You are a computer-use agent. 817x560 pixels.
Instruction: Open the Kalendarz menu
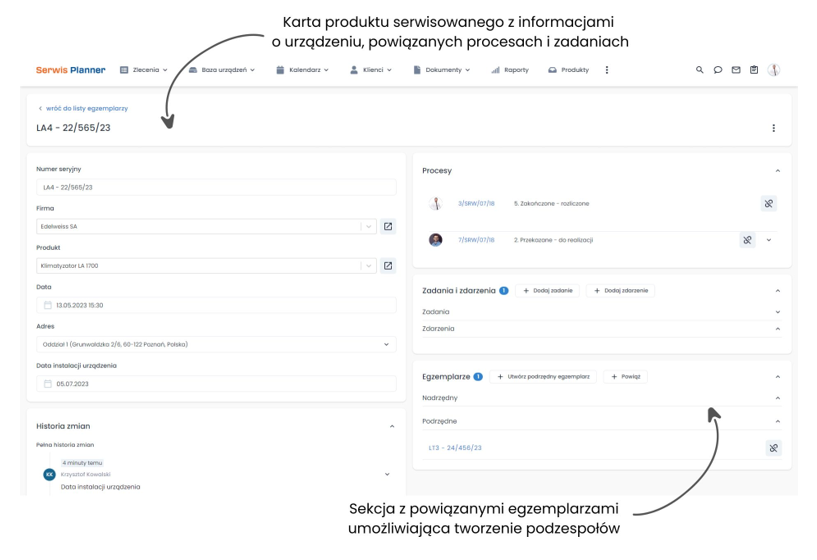302,70
